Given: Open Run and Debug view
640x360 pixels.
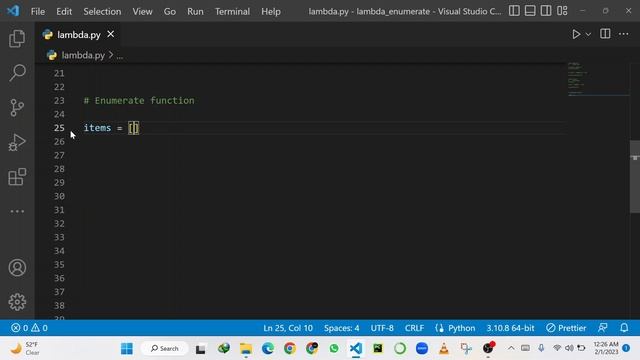Looking at the screenshot, I should pyautogui.click(x=17, y=142).
